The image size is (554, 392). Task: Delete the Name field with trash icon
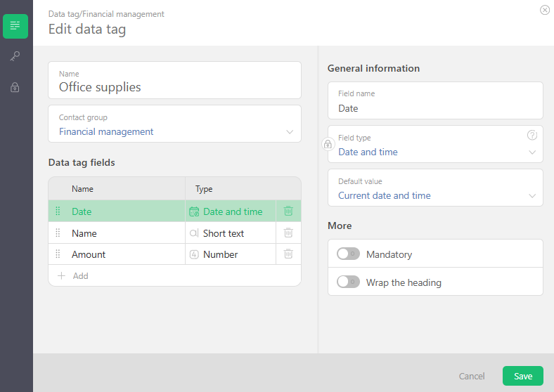click(x=288, y=233)
